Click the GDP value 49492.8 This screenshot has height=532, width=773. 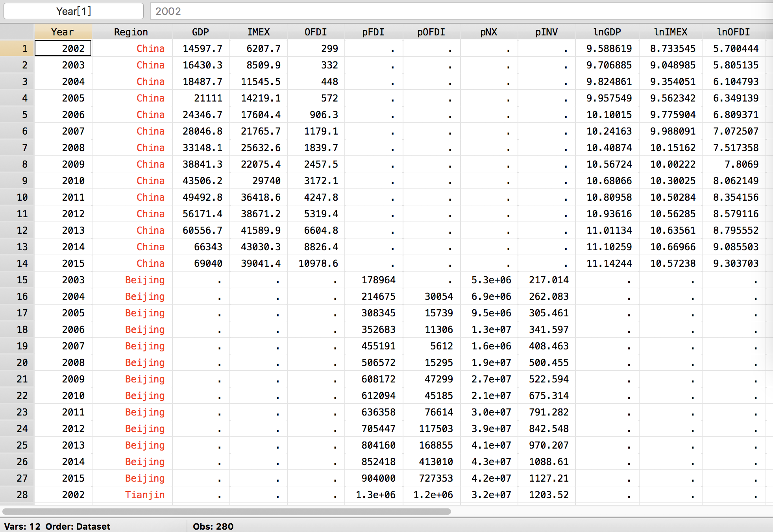[x=202, y=197]
